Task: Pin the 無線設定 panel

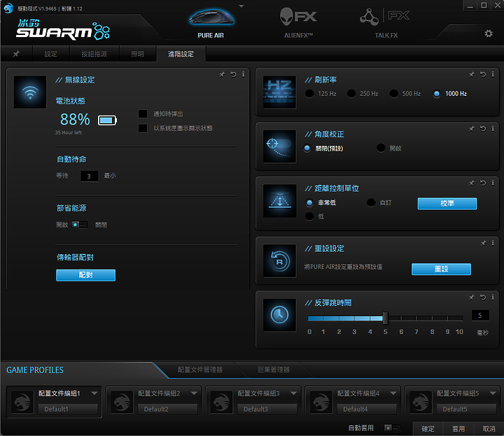Action: (x=222, y=75)
